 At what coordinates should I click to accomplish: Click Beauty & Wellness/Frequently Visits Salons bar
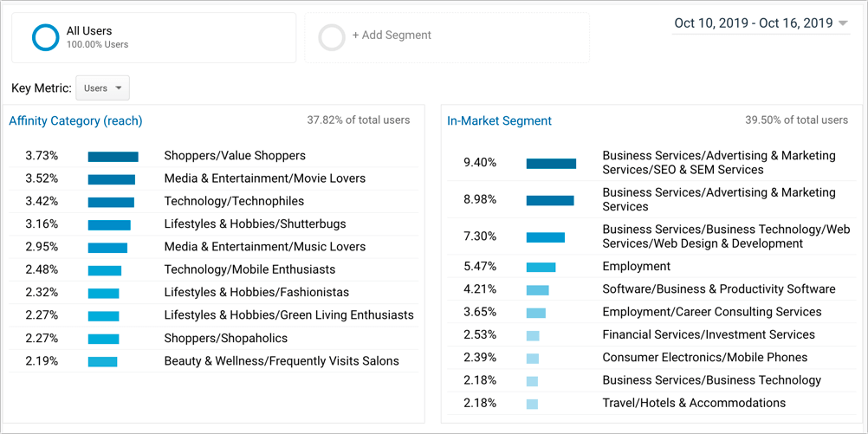point(102,361)
